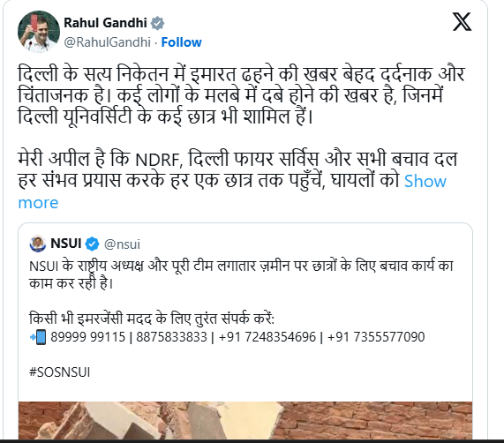Open the Rahul Gandhi display name
This screenshot has width=504, height=443.
[x=105, y=23]
